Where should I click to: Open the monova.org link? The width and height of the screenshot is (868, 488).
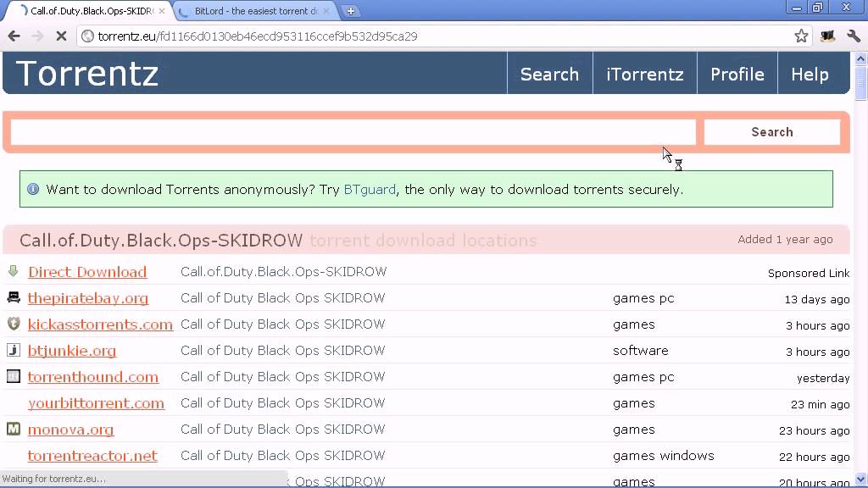click(71, 430)
